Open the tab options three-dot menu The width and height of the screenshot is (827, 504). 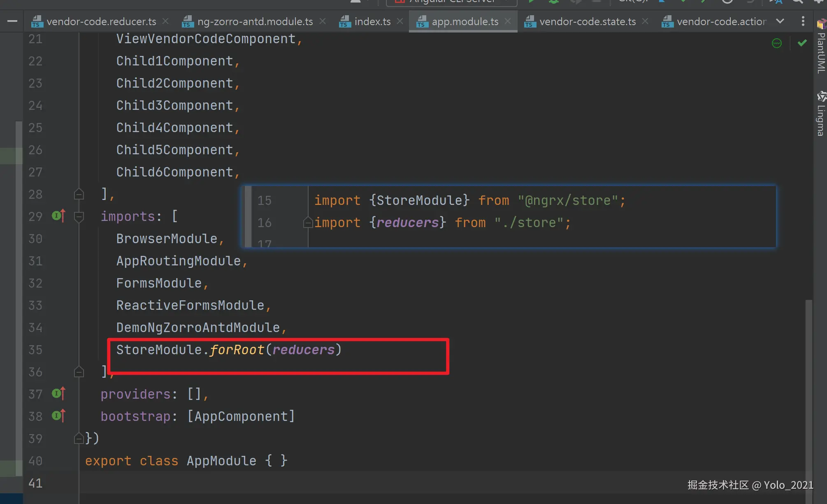click(x=803, y=21)
